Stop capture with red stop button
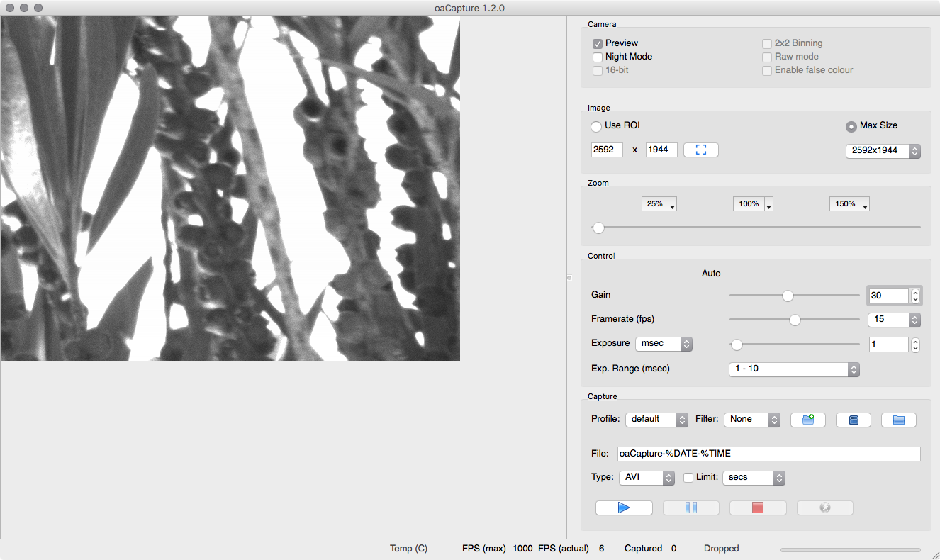Image resolution: width=940 pixels, height=560 pixels. (x=757, y=508)
